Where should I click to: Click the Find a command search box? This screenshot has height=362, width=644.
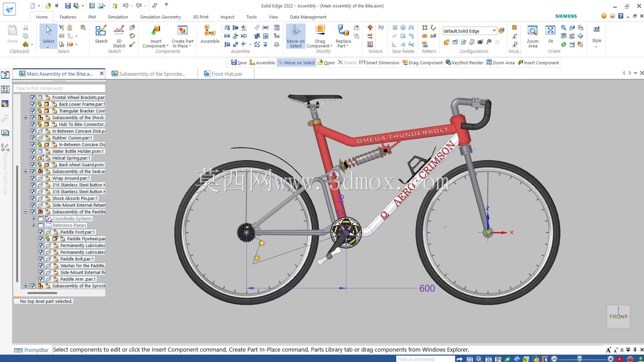click(425, 359)
